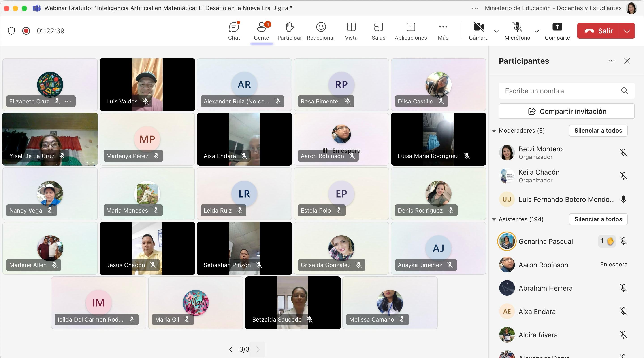Click Jesus Chacon video tile
644x358 pixels.
tap(147, 248)
